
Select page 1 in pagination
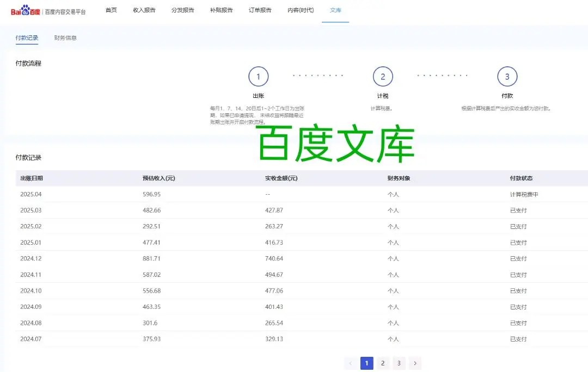(x=367, y=363)
